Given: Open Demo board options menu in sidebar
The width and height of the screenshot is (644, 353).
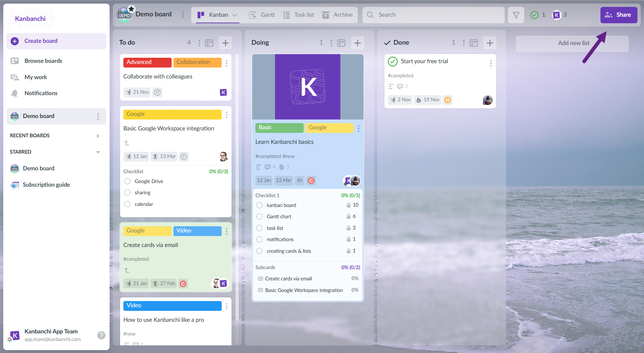Looking at the screenshot, I should coord(98,116).
